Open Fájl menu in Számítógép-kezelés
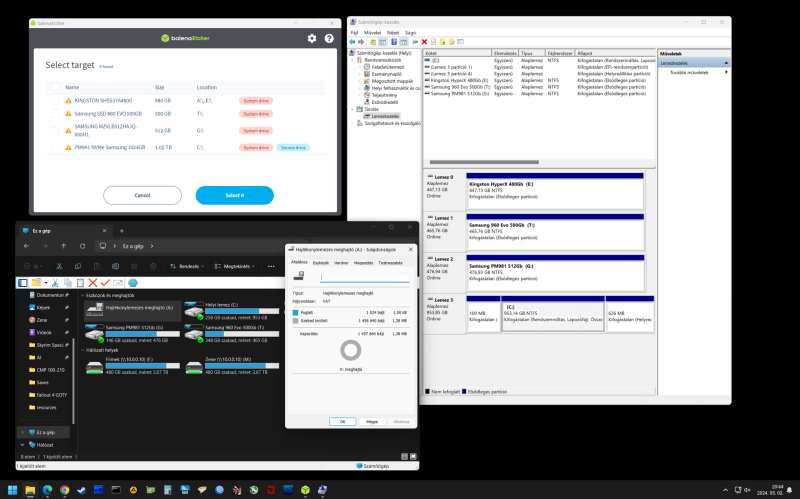The width and height of the screenshot is (800, 499). click(354, 33)
